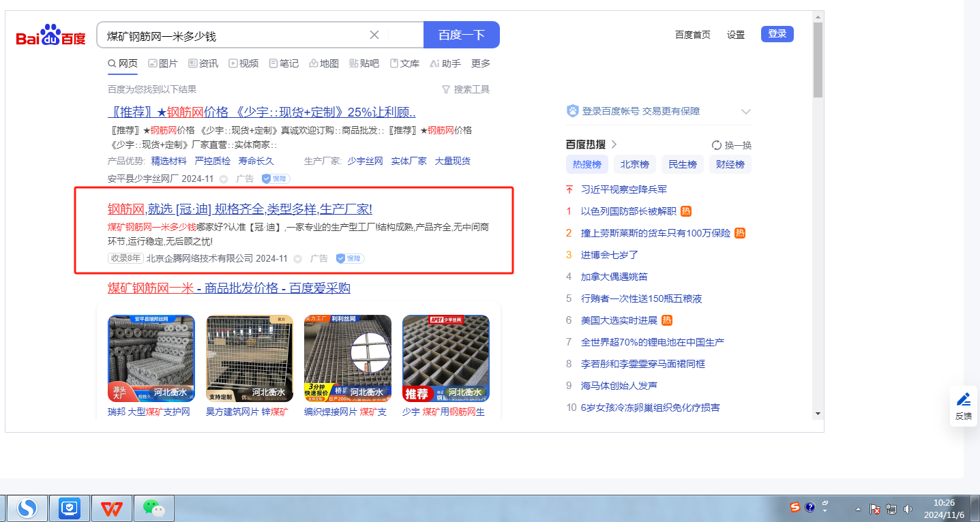Click the paw shield icon beside 登录百度帐号
The image size is (980, 522).
point(573,111)
